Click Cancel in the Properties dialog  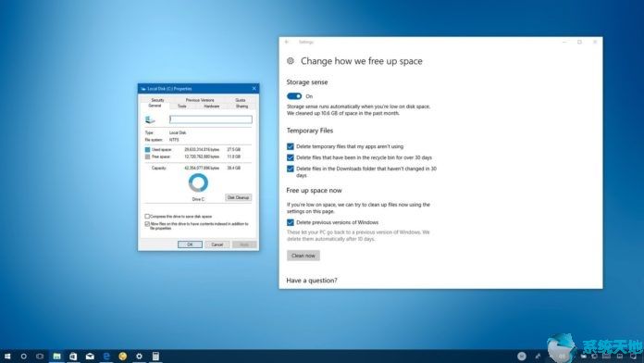point(217,244)
